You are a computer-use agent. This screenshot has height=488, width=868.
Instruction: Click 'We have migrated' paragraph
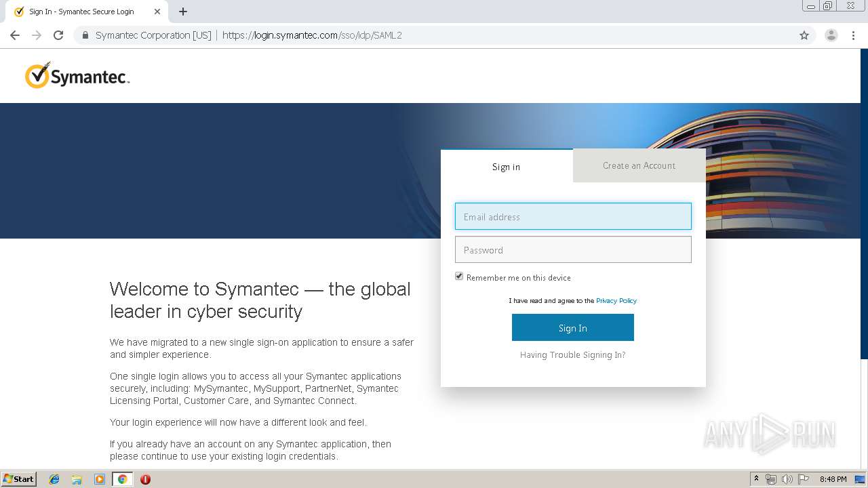[x=262, y=348]
